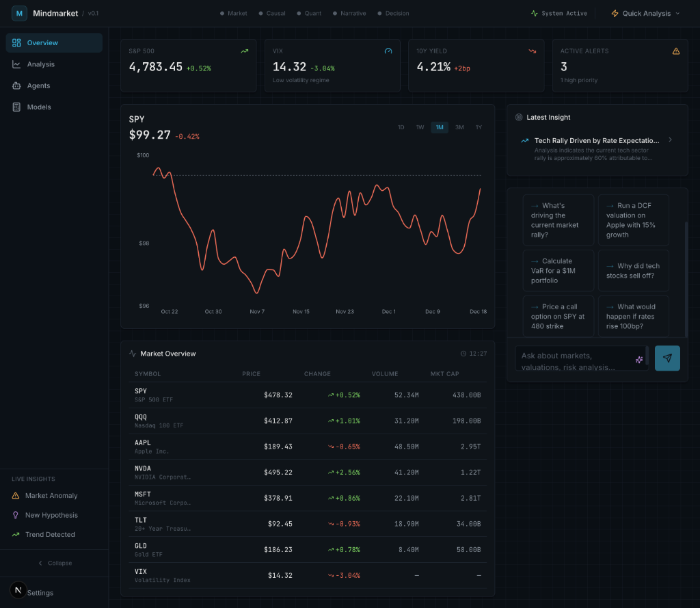Select the 1D chart range
Screen dimensions: 700x608
point(401,128)
